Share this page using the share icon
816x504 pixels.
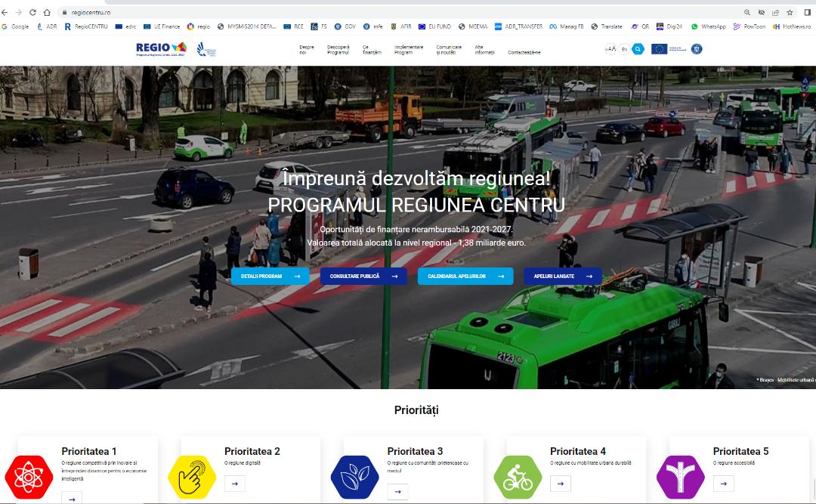775,12
